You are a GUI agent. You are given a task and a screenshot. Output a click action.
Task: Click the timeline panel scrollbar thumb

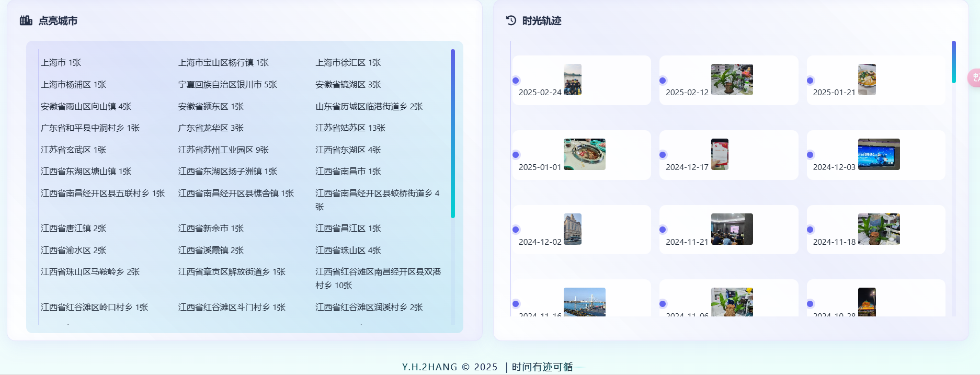point(953,62)
